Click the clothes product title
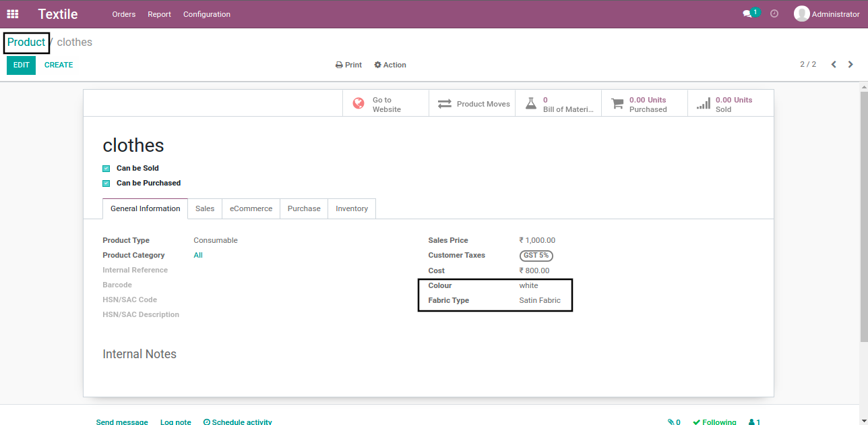 [133, 146]
